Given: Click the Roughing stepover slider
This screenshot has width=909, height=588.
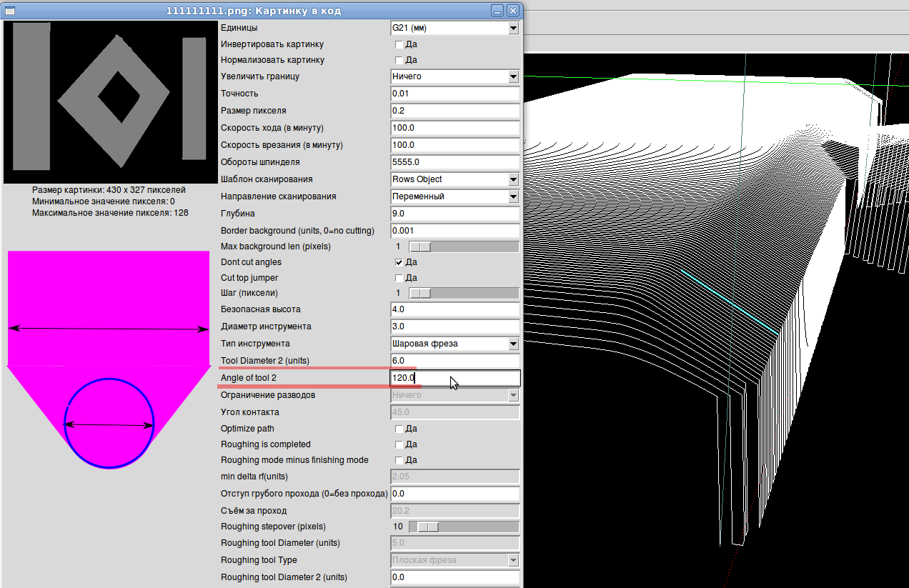Looking at the screenshot, I should (x=463, y=527).
